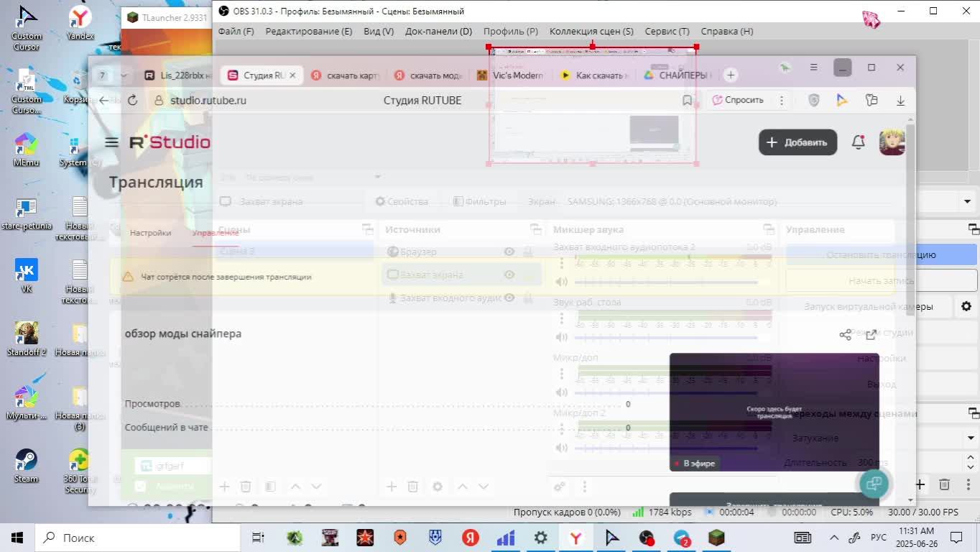980x552 pixels.
Task: Open Standoff 2 desktop shortcut
Action: click(x=26, y=339)
